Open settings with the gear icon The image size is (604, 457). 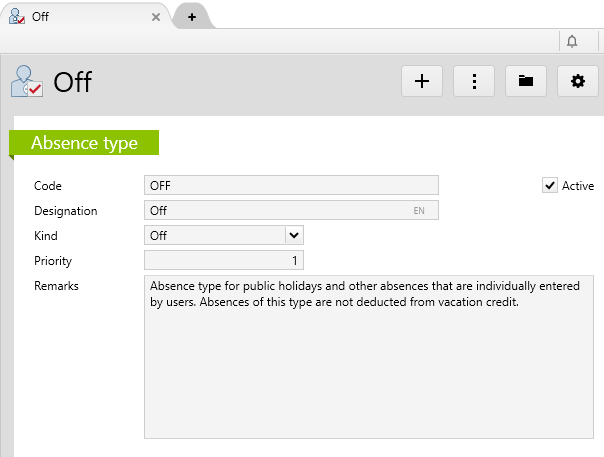pos(577,81)
